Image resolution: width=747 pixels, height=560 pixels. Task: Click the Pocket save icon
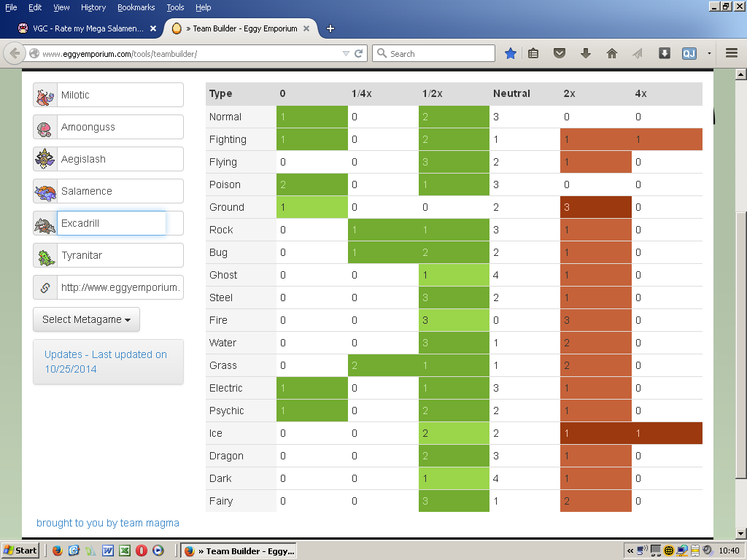[x=560, y=53]
